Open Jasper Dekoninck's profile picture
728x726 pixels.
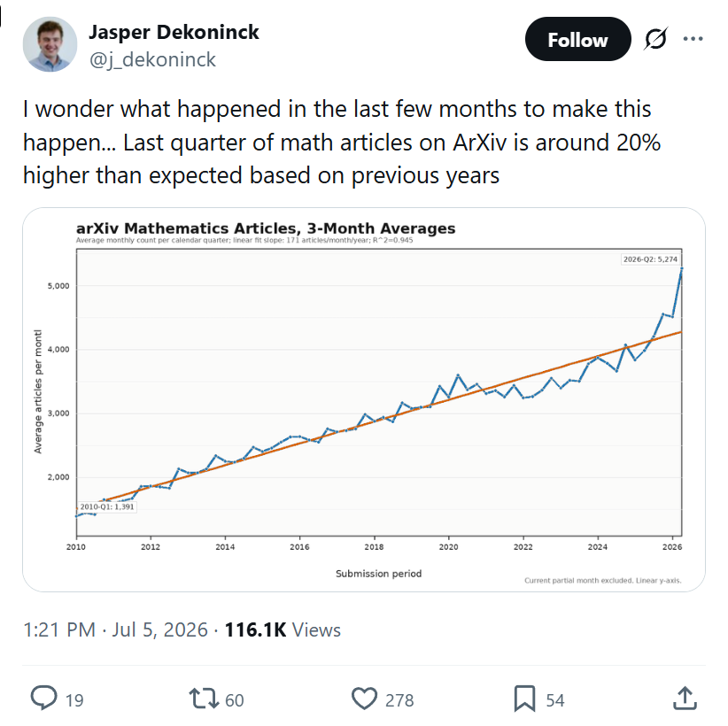coord(50,44)
